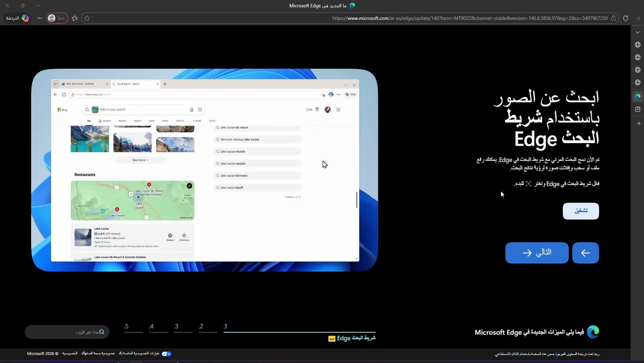Open the tab with calendar-like icon

point(637,109)
